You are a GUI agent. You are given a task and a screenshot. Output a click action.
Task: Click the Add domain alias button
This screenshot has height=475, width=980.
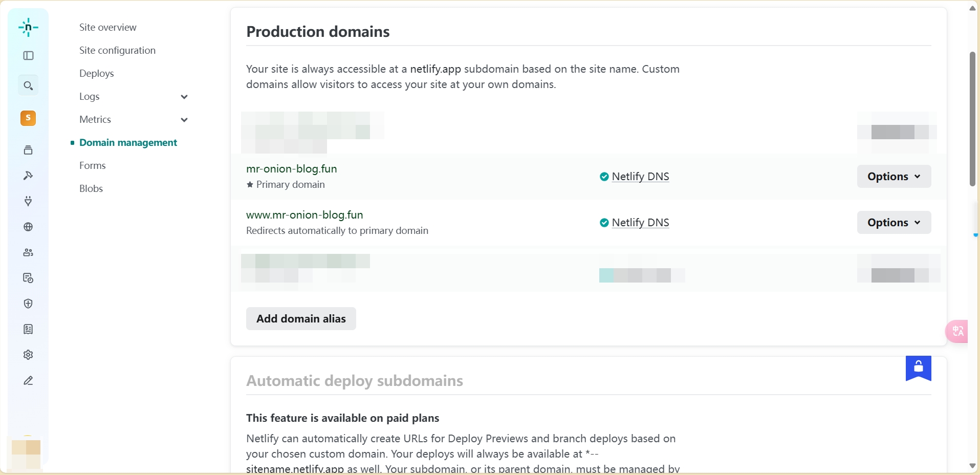coord(301,318)
